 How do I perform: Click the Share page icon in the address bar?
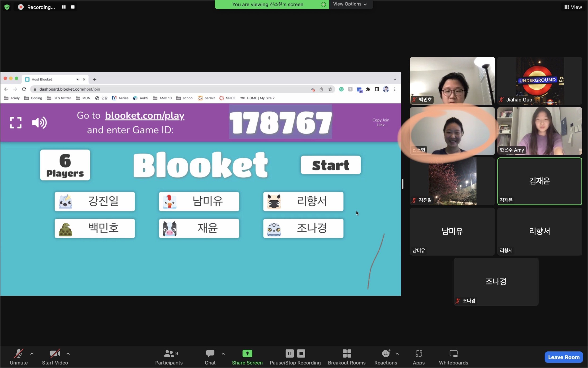[321, 89]
